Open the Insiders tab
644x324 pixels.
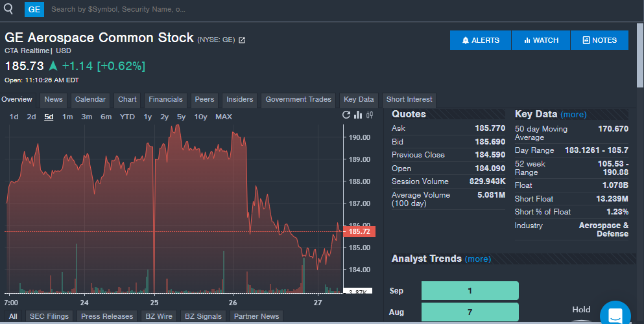240,100
